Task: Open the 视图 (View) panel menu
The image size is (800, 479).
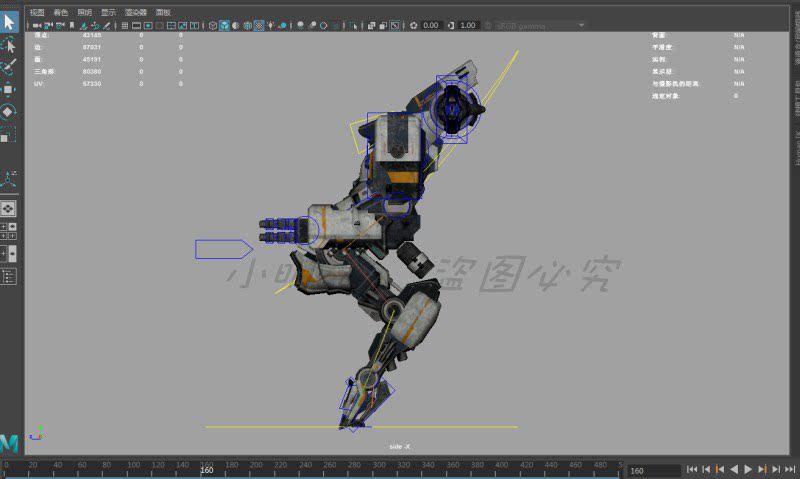Action: 37,12
